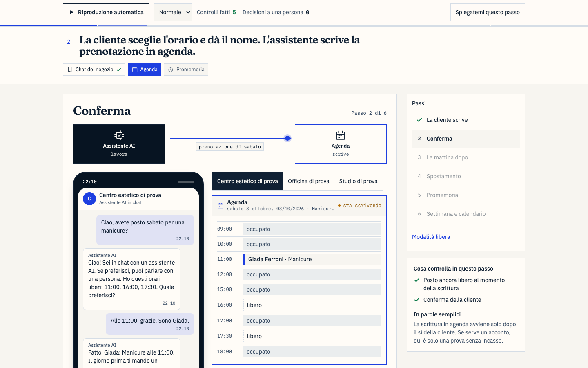Click the Decisioni a una persona counter
Viewport: 588px width, 368px height.
(x=276, y=12)
